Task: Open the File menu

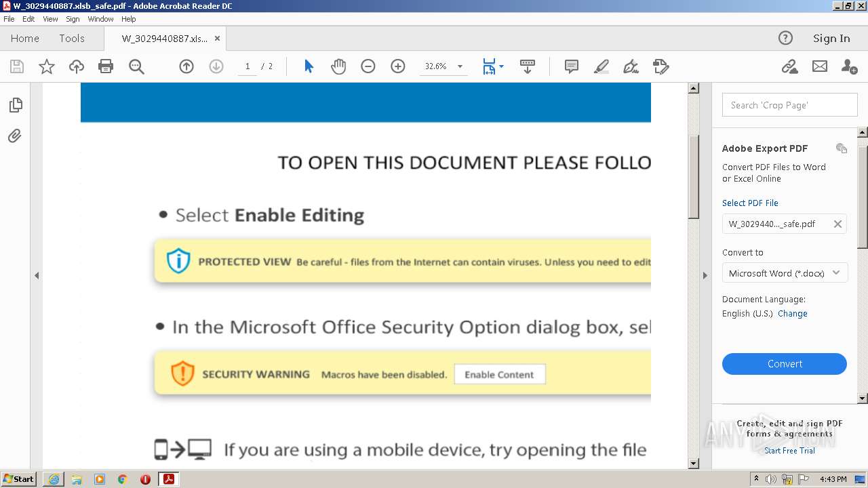Action: [x=9, y=19]
